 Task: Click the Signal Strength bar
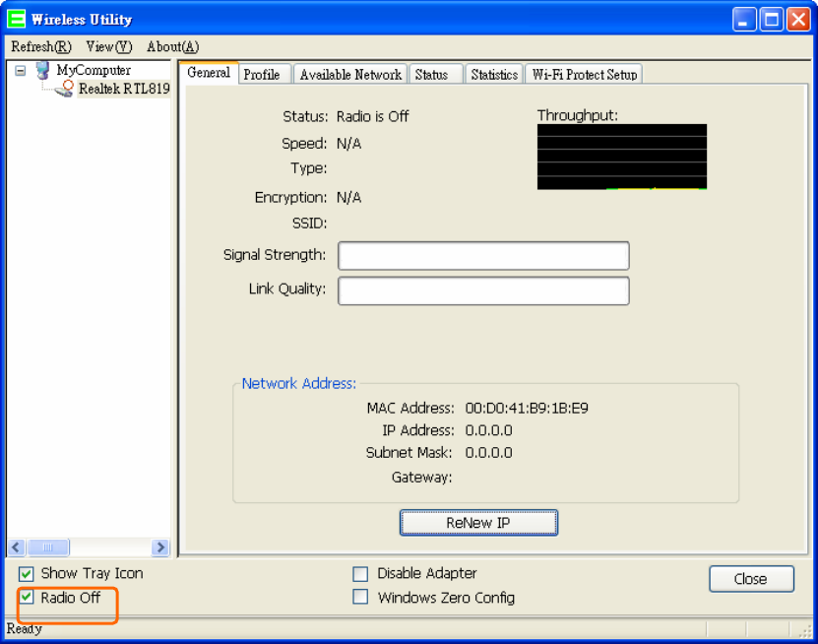coord(483,256)
